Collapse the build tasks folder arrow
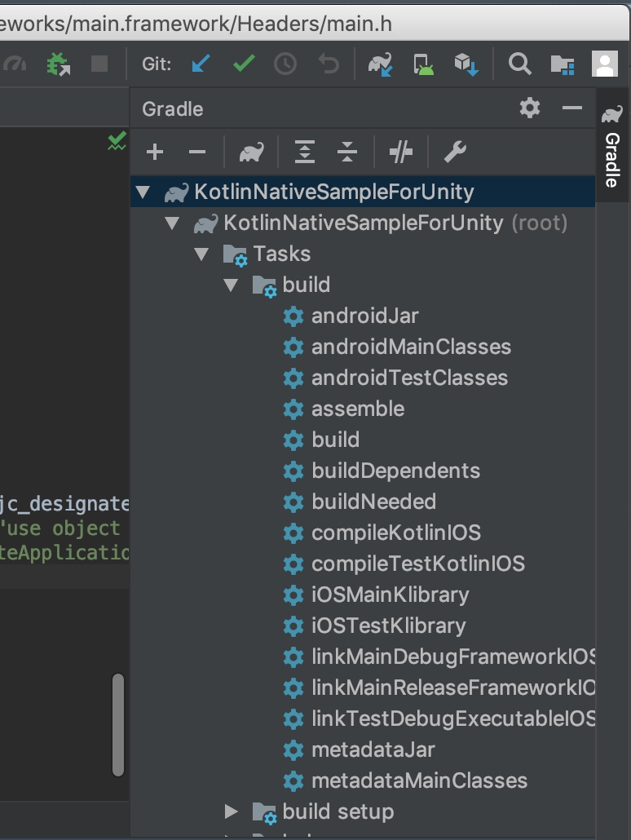 pyautogui.click(x=231, y=285)
